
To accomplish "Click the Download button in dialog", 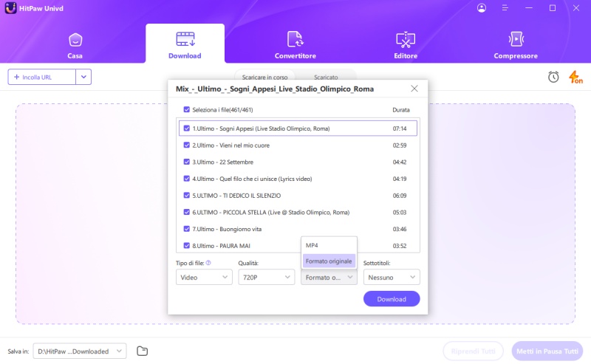I will pos(392,299).
